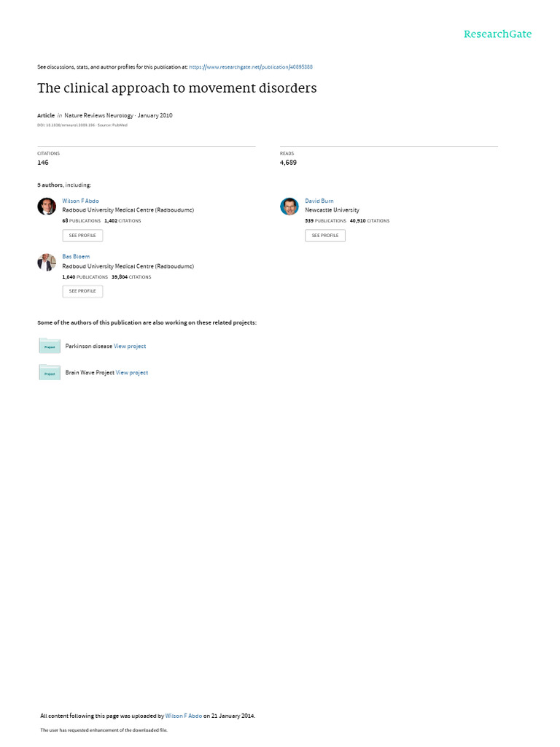Click '5 authors, including:' text
The image size is (560, 747).
coord(64,185)
